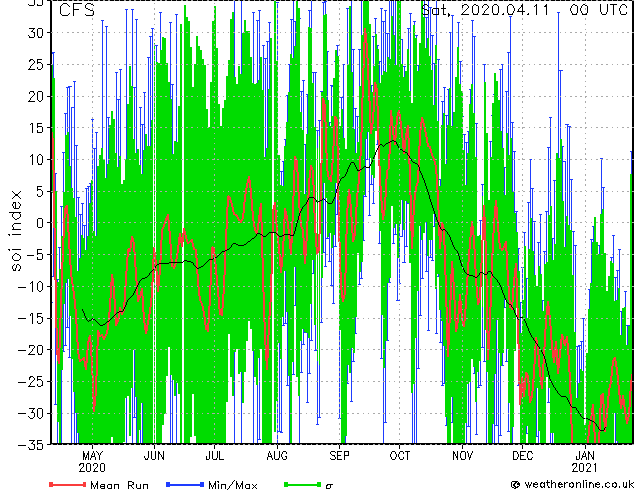Click the 0 value on y-axis
Screen dimensions: 634x490
(x=41, y=223)
